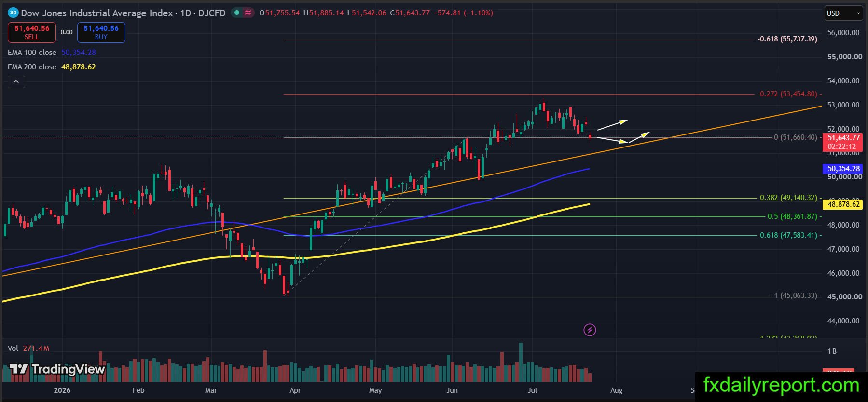Viewport: 868px width, 402px height.
Task: Click 53,000.00 on the price axis
Action: point(843,105)
